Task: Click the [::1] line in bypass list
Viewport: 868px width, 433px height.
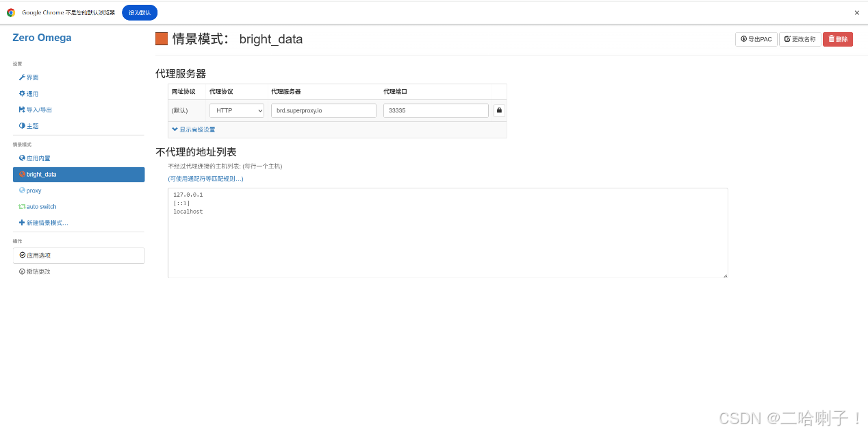Action: click(181, 203)
